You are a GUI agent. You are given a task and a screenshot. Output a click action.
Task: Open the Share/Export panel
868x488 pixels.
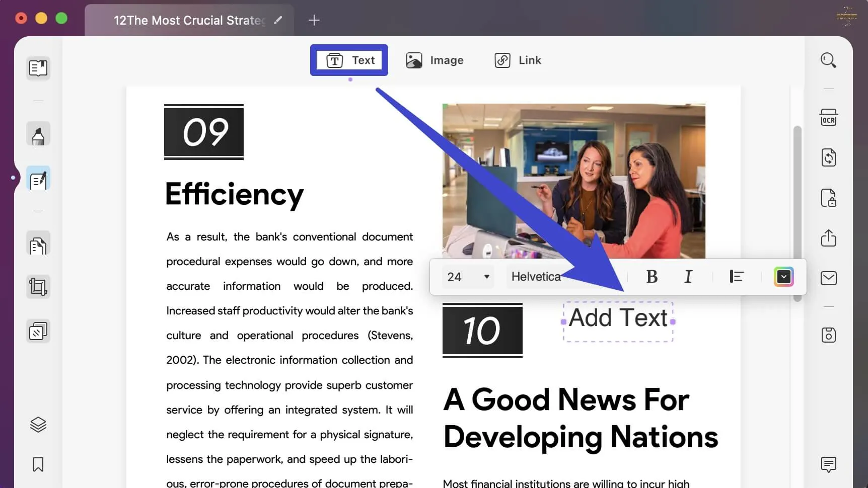pyautogui.click(x=828, y=238)
